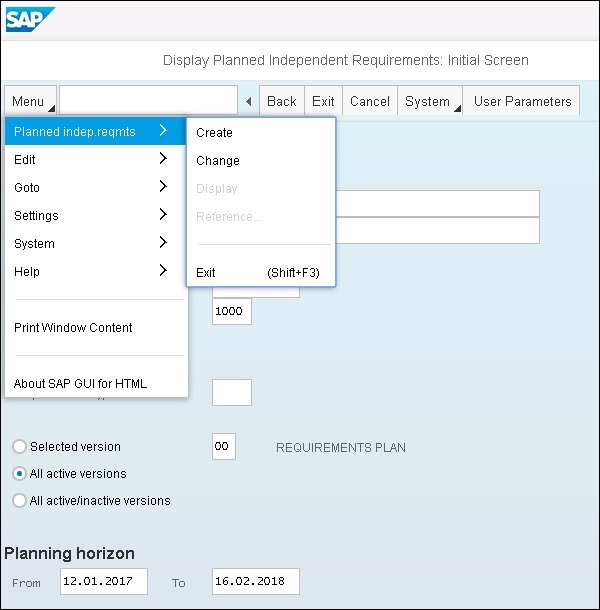Select Print Window Content
This screenshot has height=610, width=600.
pos(73,328)
